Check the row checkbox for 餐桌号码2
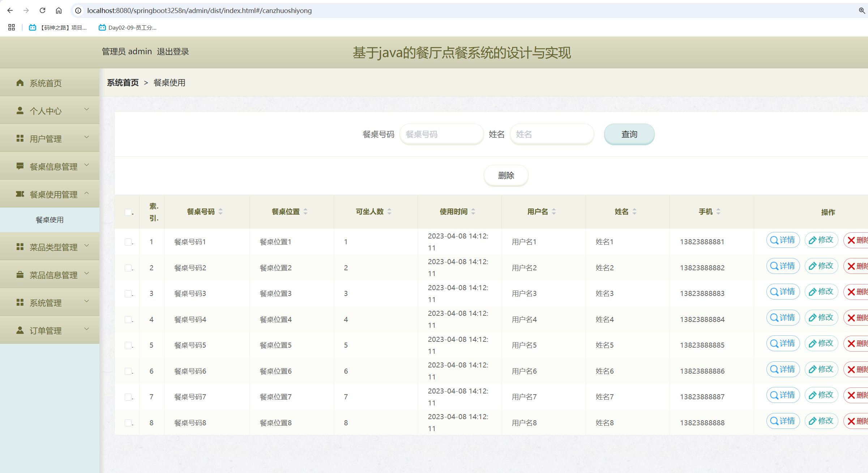This screenshot has width=868, height=473. (128, 268)
